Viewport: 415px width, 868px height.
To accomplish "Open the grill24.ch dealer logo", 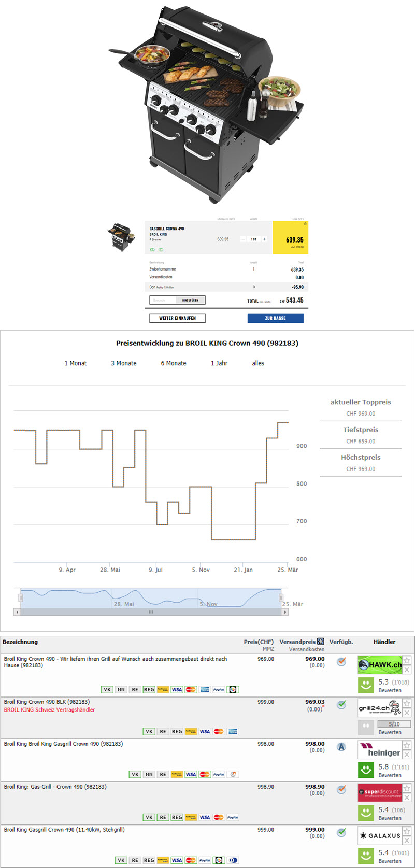I will point(380,708).
